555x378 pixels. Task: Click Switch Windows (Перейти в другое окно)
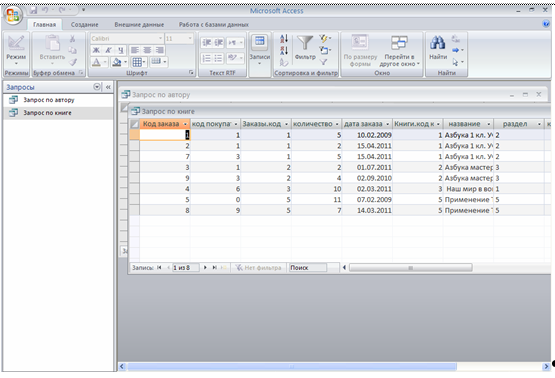pos(399,51)
